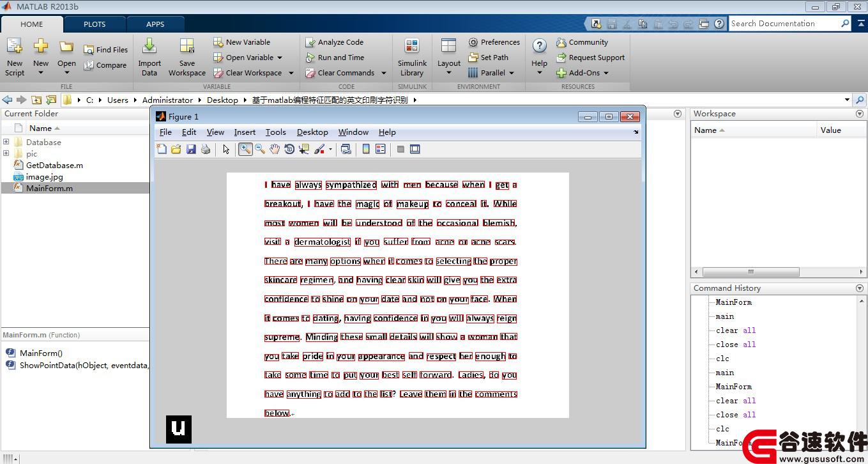
Task: Expand the Parallel dropdown
Action: [512, 73]
